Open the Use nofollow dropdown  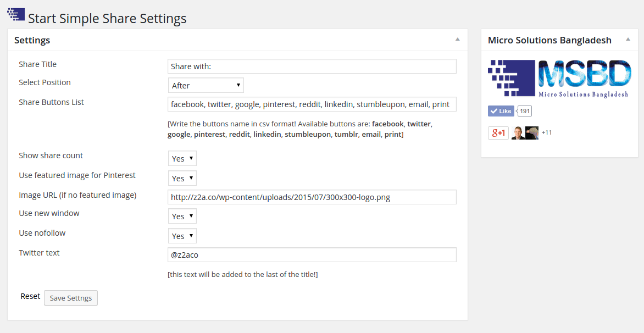pos(182,236)
